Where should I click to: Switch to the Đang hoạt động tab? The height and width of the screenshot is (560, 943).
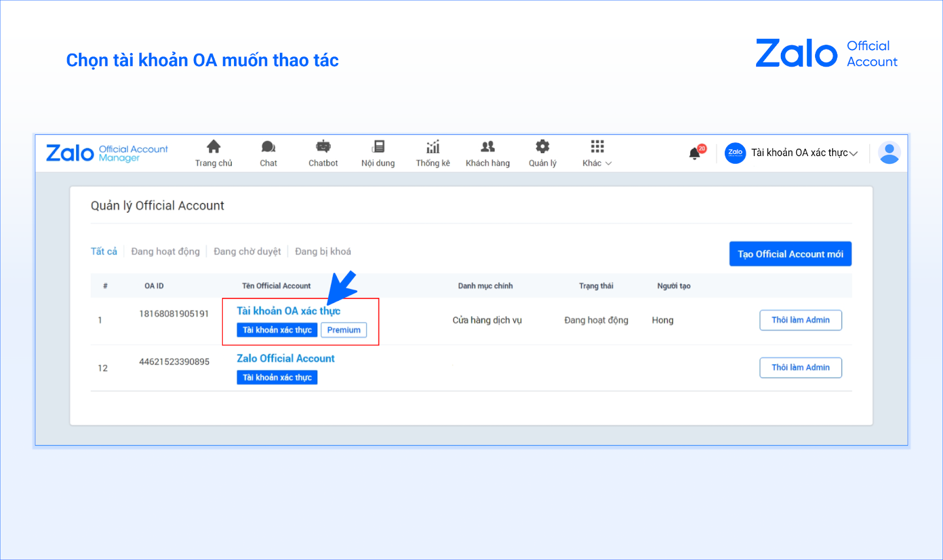pos(165,251)
